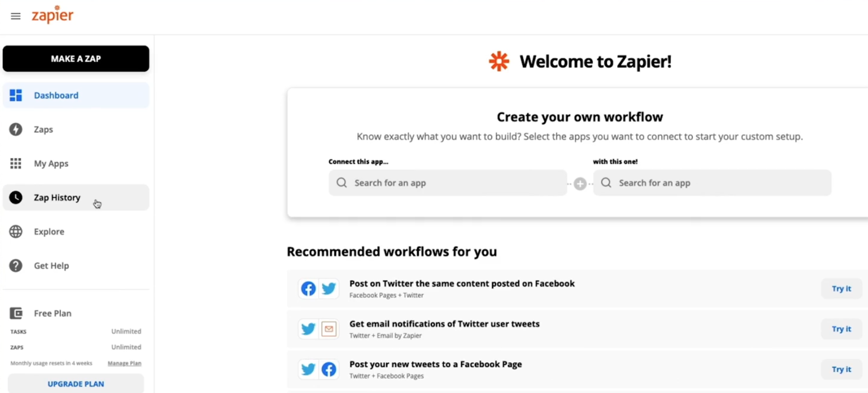
Task: Focus the 'Connect this app' search field
Action: click(x=447, y=183)
